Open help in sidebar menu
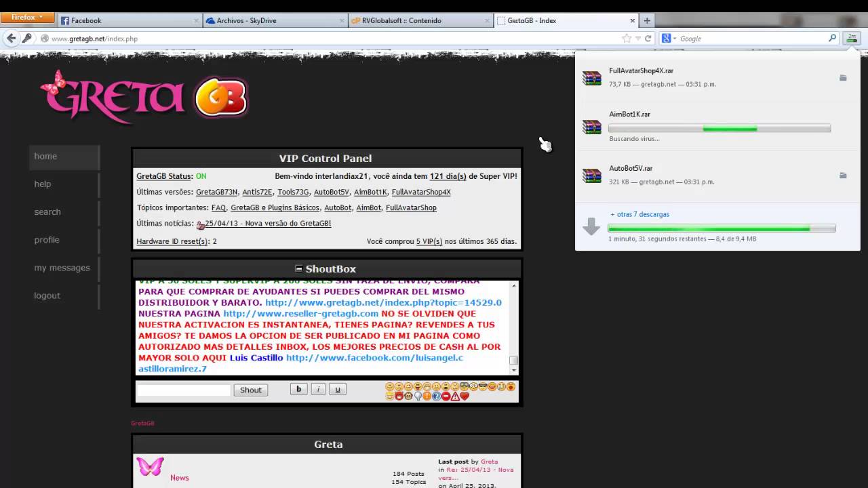 point(64,184)
